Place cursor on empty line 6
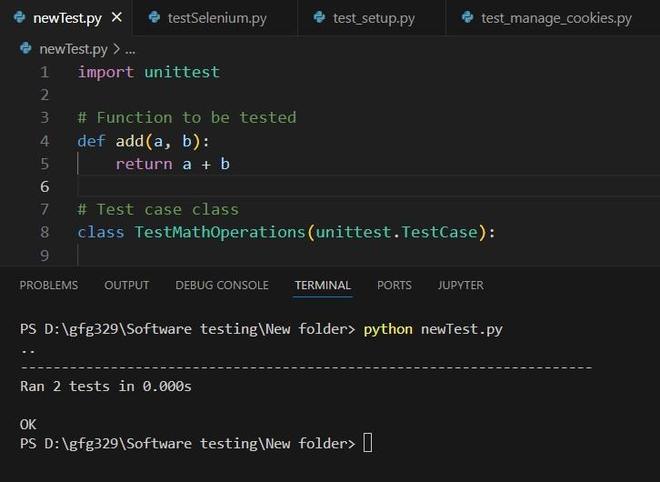Viewport: 660px width, 482px height. [368, 186]
